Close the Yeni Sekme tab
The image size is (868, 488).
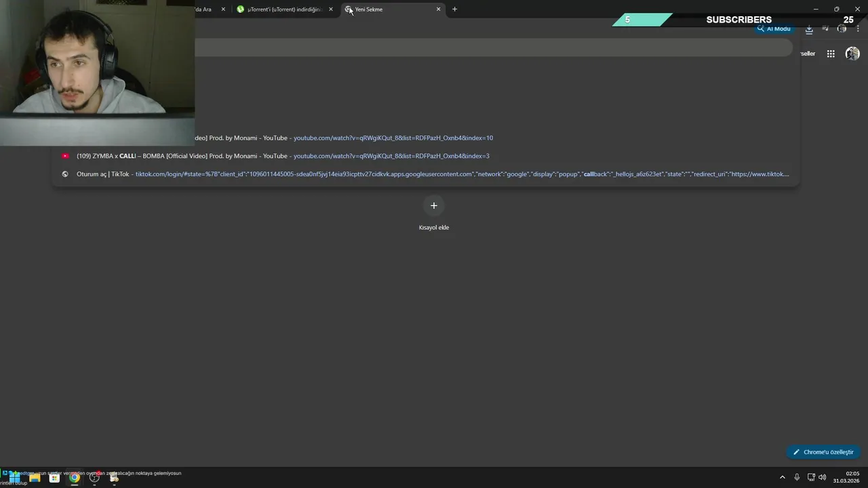coord(438,9)
